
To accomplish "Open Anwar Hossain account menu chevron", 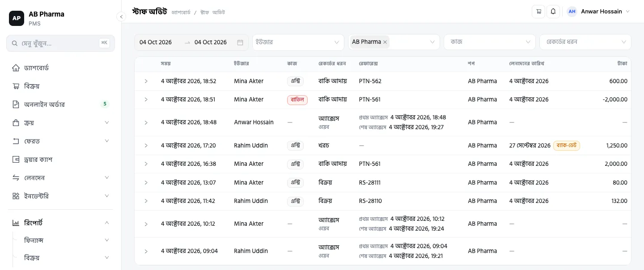I will point(627,12).
